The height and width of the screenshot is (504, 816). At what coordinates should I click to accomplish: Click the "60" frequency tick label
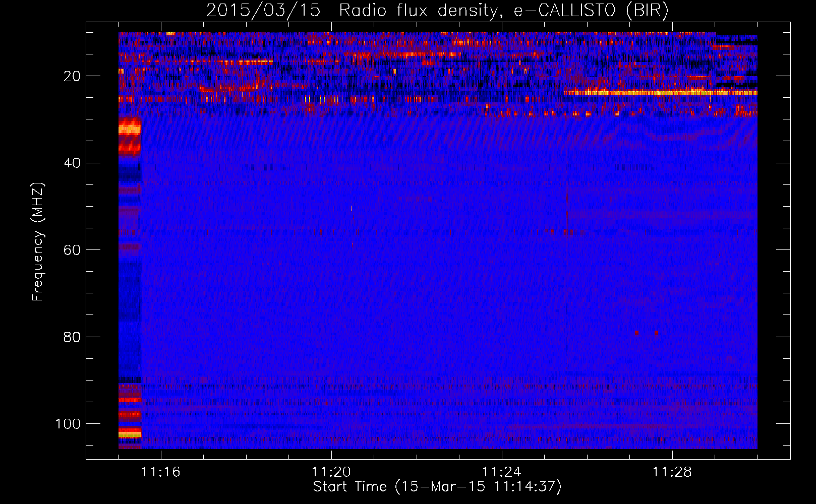tap(72, 250)
